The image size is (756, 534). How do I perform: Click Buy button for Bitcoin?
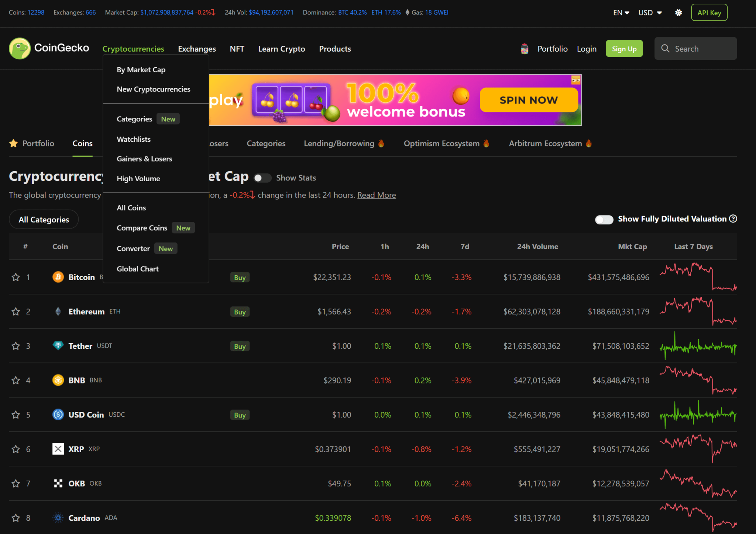point(240,278)
